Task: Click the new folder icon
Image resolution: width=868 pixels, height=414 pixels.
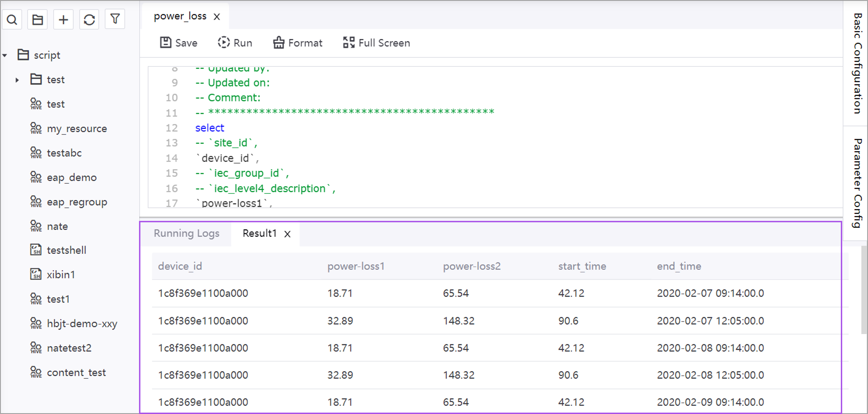Action: (x=37, y=20)
